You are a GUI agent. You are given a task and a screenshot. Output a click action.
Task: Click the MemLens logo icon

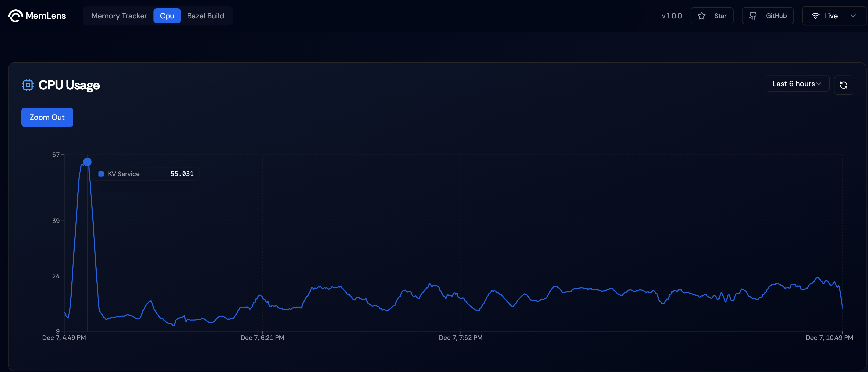coord(16,16)
